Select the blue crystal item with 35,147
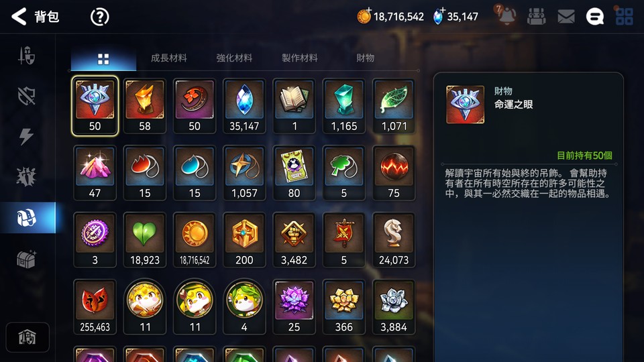644x362 pixels. [x=244, y=106]
